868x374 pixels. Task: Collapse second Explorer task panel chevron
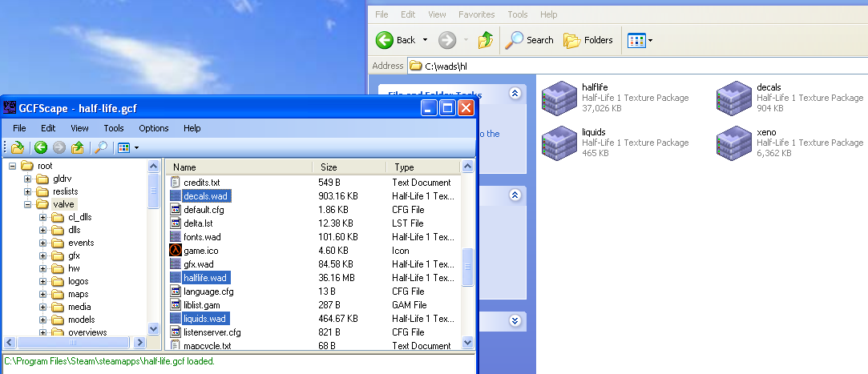tap(515, 195)
